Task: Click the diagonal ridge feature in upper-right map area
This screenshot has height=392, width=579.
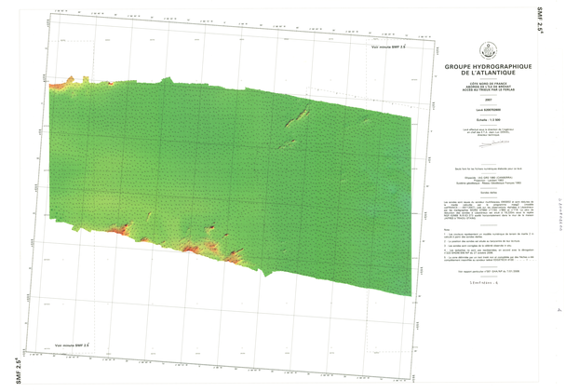Action: pyautogui.click(x=300, y=117)
